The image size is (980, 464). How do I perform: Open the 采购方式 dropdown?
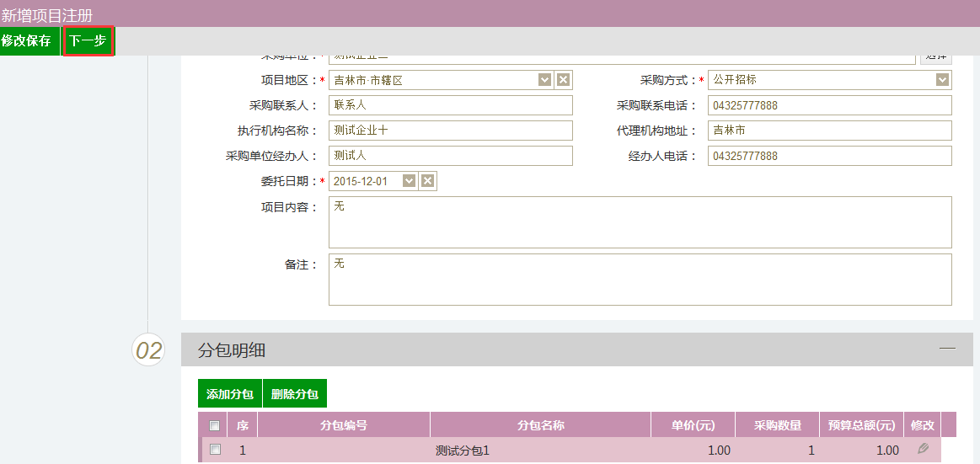942,80
